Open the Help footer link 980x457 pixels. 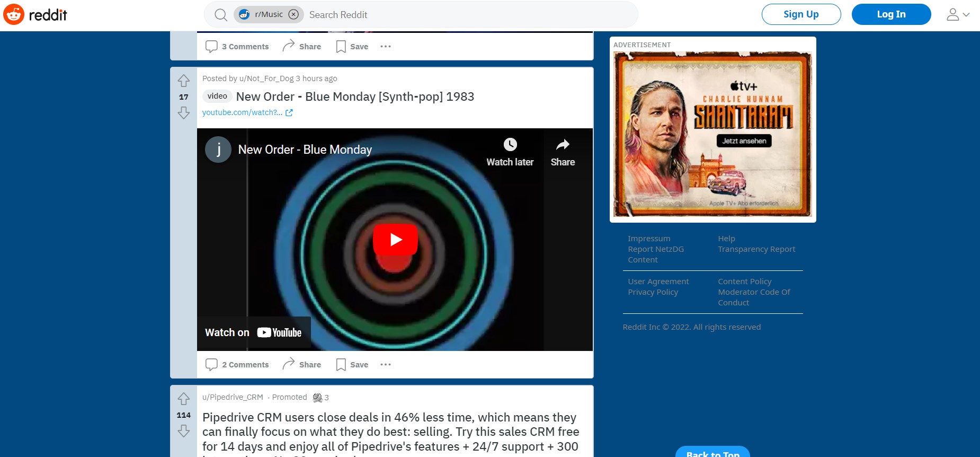726,239
